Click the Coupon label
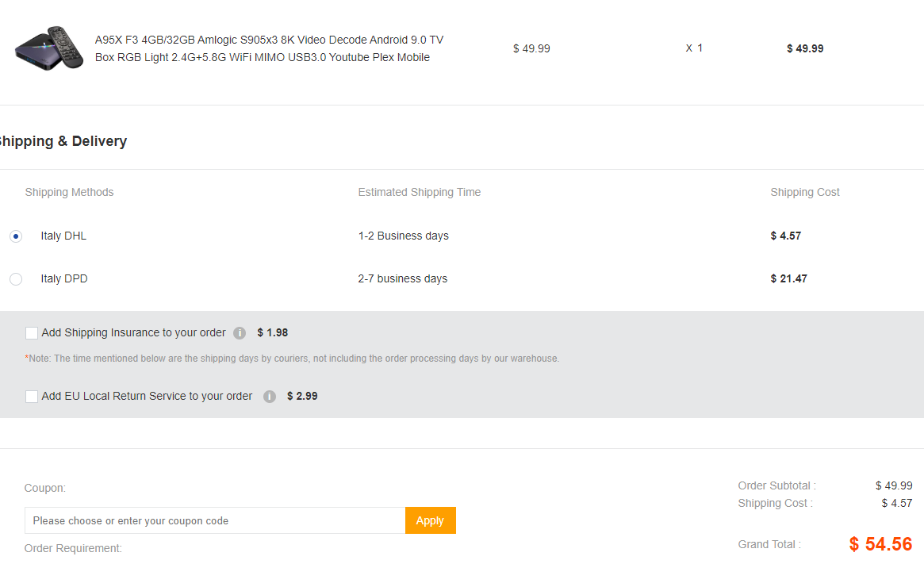Viewport: 924px width, 564px height. pos(44,488)
